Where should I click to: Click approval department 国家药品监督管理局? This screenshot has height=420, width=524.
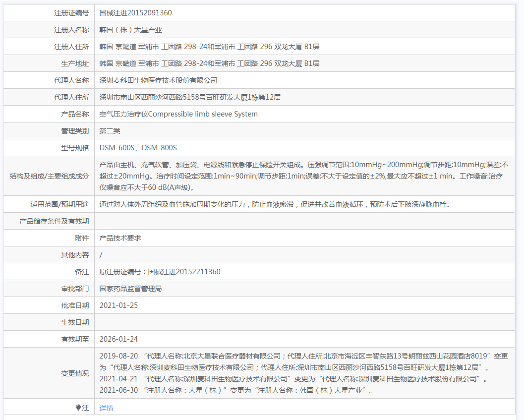tap(130, 289)
